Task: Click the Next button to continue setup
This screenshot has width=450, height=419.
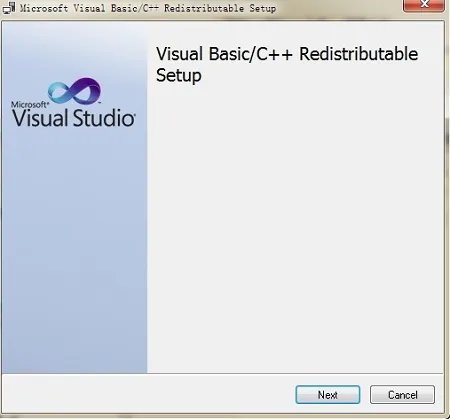Action: [x=328, y=395]
